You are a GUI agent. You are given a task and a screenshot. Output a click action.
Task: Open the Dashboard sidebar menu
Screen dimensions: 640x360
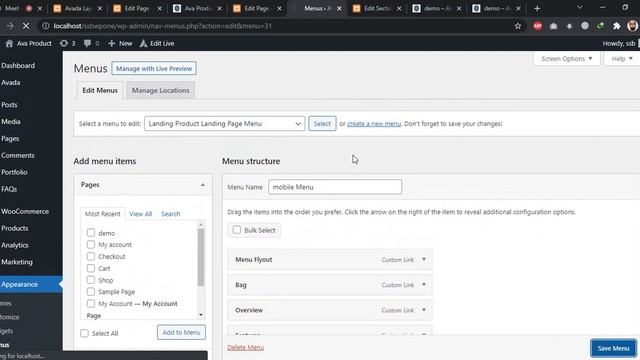tap(18, 66)
